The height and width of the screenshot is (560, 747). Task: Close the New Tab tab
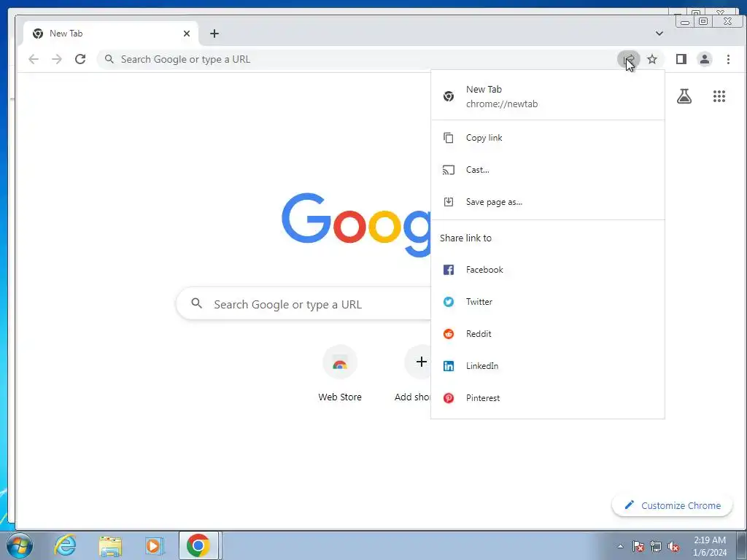187,34
